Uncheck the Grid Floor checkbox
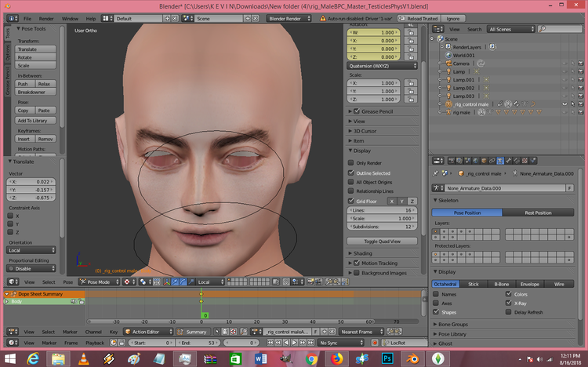Screen dimensions: 588x367 (x=351, y=201)
